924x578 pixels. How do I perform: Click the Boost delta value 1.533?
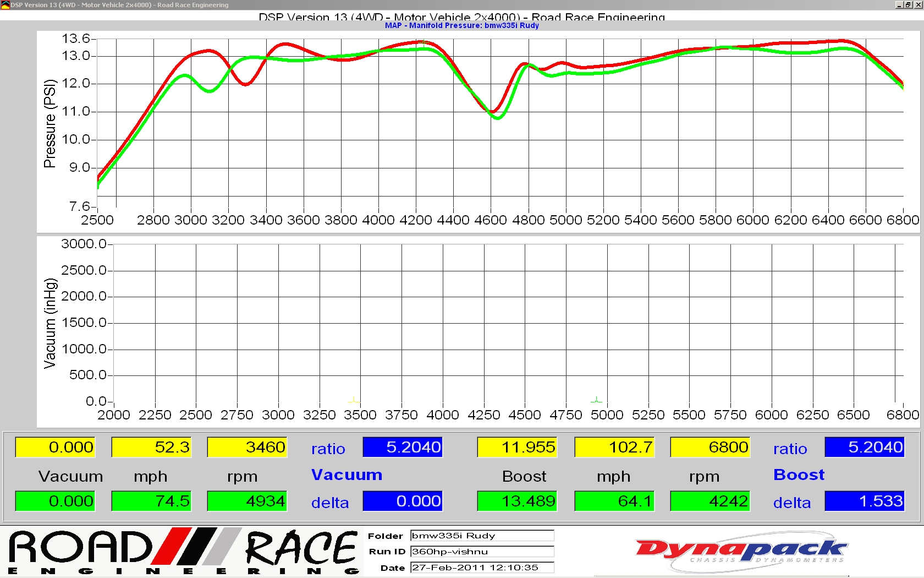865,501
